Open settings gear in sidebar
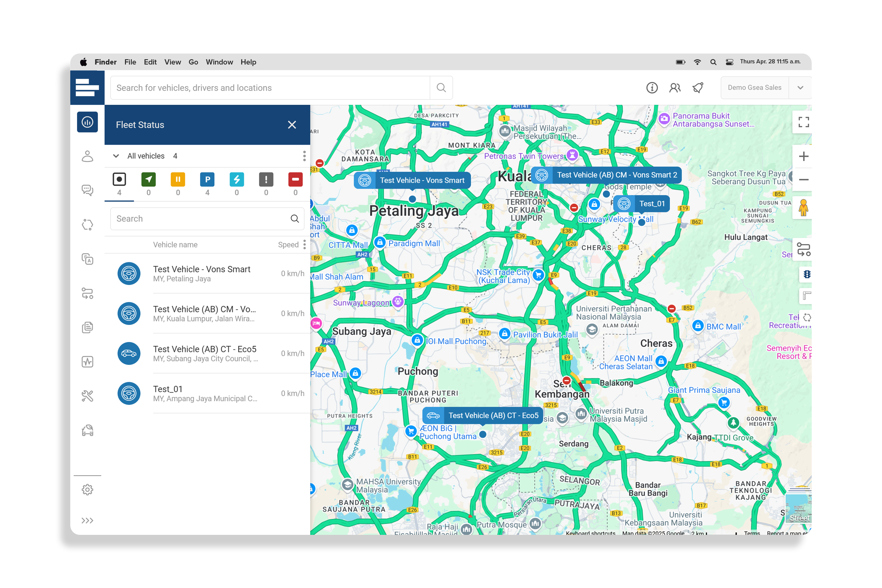Viewport: 882px width, 588px height. 87,490
